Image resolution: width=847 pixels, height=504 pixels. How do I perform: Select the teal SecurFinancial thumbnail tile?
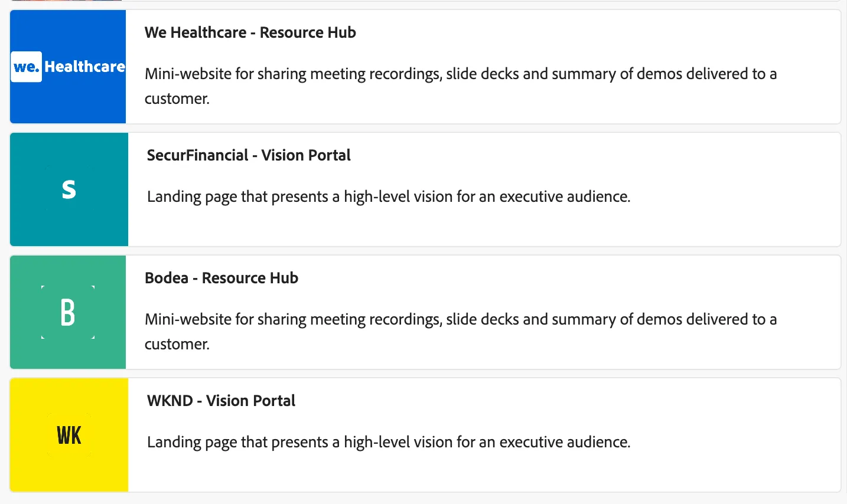tap(69, 189)
